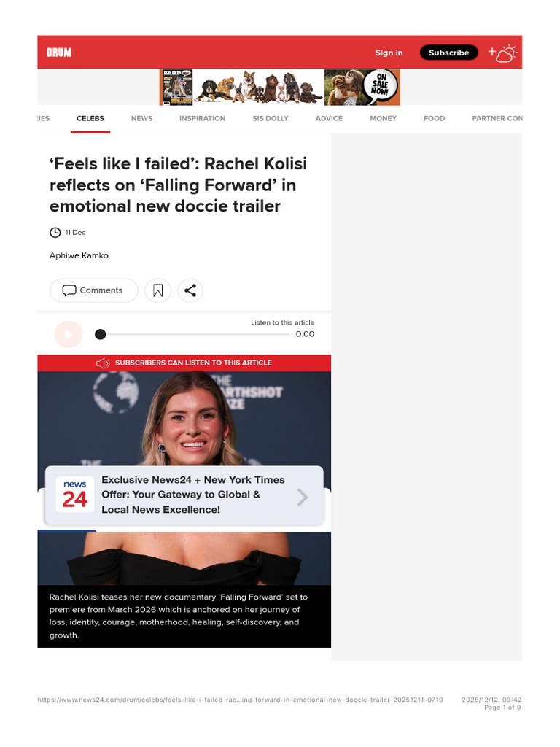Open author Aphiwe Kamko's page
Screen dimensions: 560x747
(79, 255)
